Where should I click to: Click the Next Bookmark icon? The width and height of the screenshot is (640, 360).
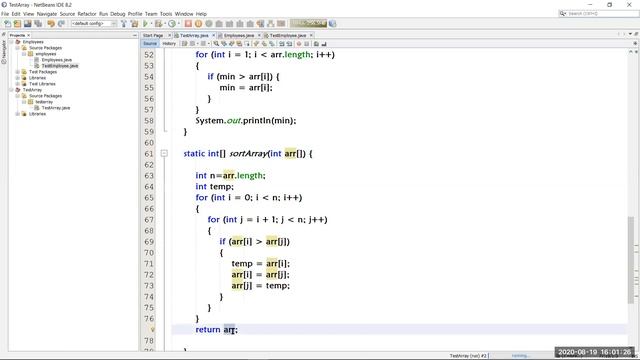(x=263, y=44)
